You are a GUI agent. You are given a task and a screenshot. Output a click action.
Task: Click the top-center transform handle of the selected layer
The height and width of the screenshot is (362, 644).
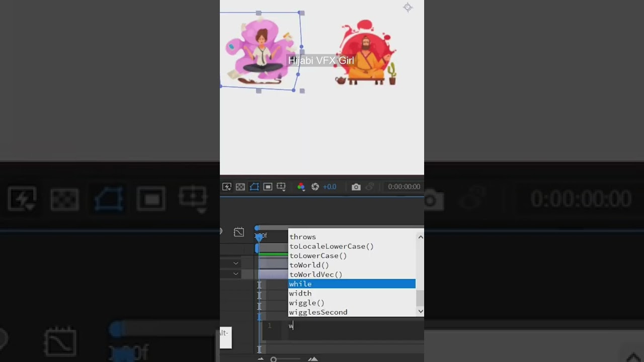coord(259,13)
